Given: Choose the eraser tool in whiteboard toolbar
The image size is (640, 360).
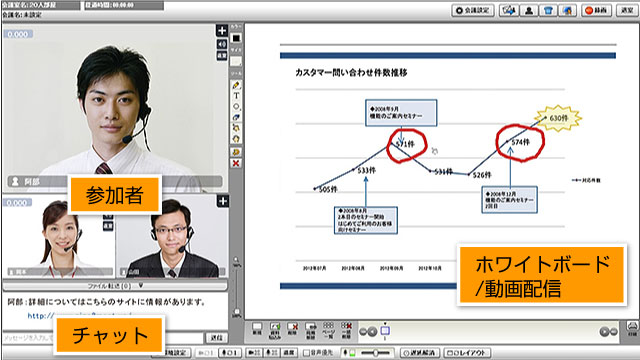Looking at the screenshot, I should coord(236,117).
